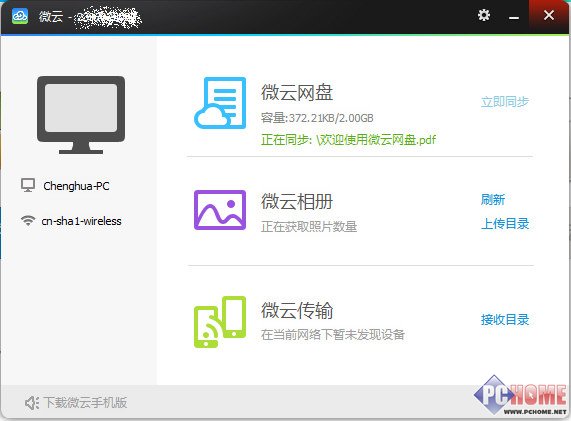
Task: Click the 正在获取照片数量 status text
Action: tap(309, 227)
